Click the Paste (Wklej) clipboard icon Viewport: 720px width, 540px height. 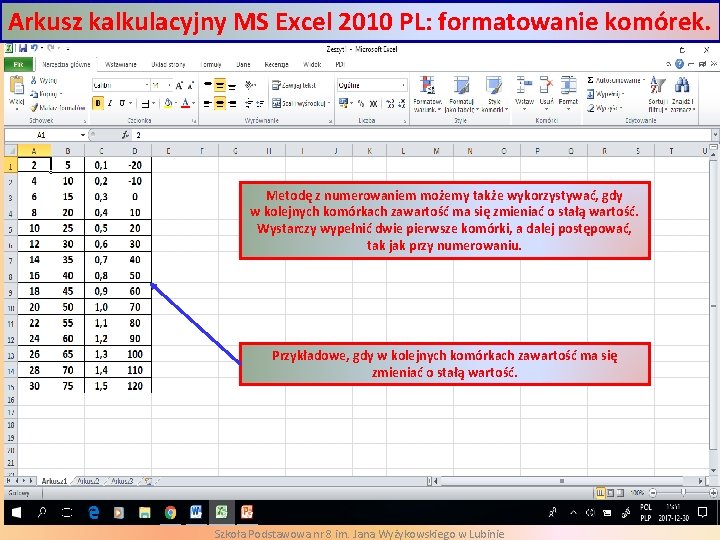click(x=17, y=86)
